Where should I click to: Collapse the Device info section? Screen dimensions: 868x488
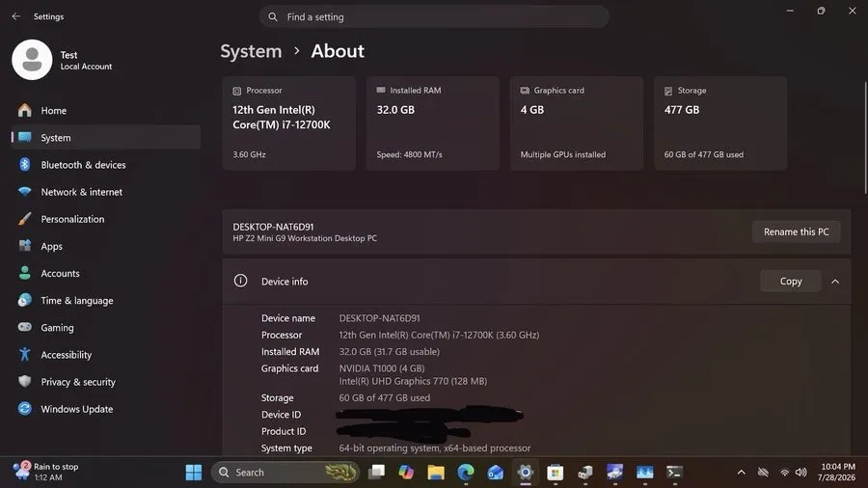[835, 282]
